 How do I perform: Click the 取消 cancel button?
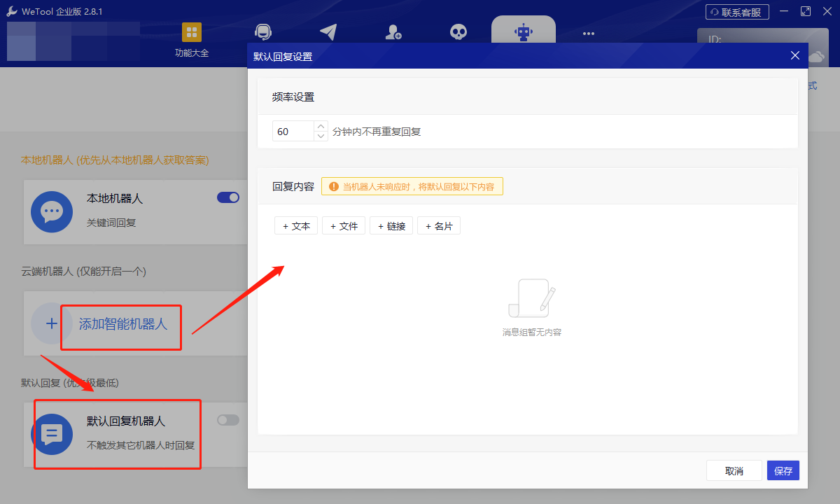point(734,470)
